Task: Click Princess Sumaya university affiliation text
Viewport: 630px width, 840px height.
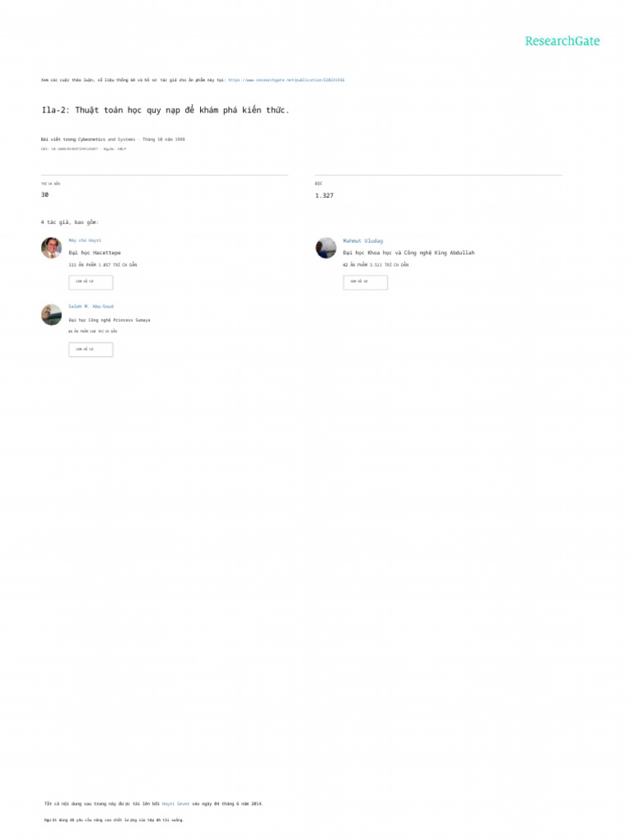Action: pyautogui.click(x=109, y=320)
